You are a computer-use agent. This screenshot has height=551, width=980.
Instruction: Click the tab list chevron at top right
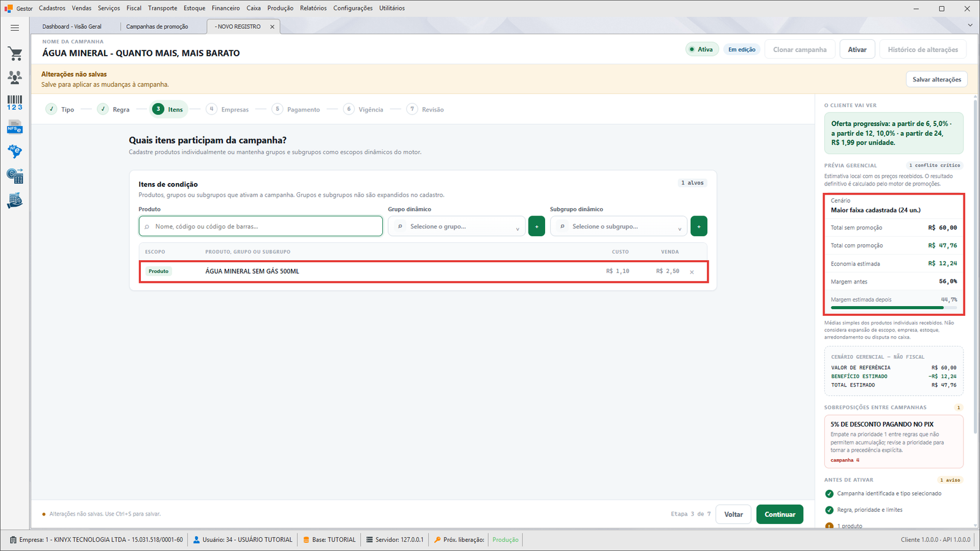coord(970,25)
